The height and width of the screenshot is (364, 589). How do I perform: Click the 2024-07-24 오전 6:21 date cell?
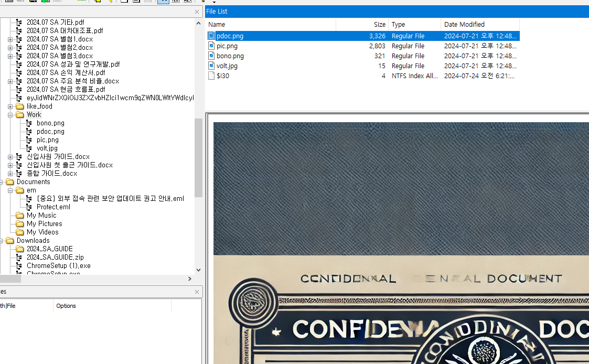pos(479,76)
